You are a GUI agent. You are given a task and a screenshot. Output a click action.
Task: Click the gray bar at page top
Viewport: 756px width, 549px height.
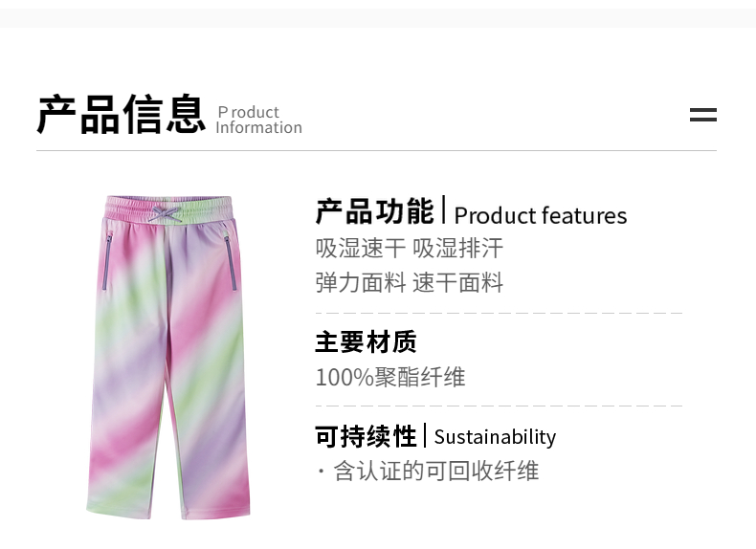click(378, 17)
